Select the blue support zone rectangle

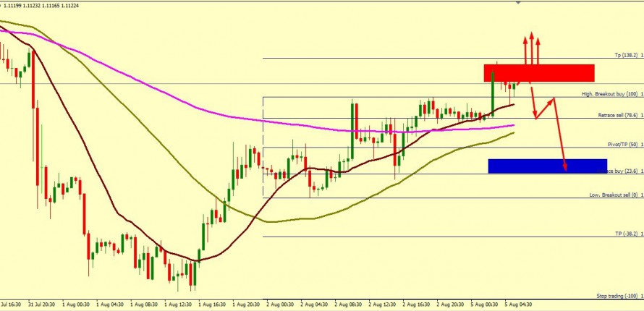click(547, 166)
